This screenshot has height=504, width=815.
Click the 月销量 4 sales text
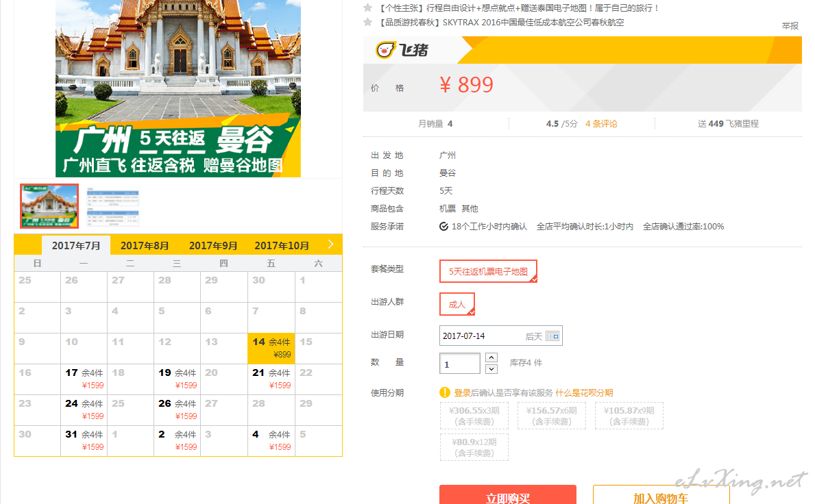(x=435, y=123)
